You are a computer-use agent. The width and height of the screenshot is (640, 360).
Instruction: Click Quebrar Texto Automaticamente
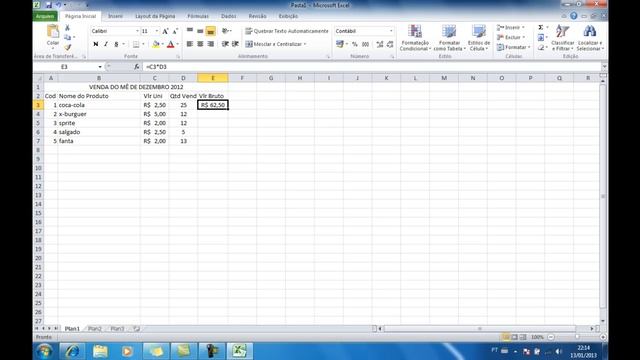tap(287, 31)
